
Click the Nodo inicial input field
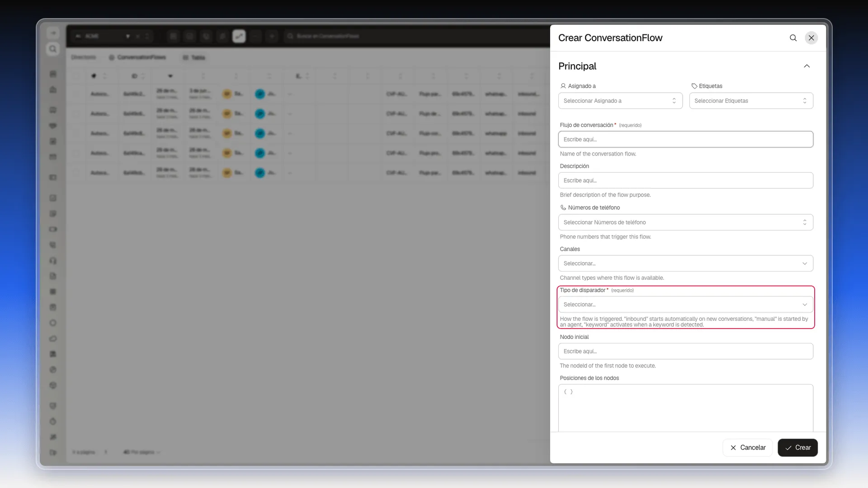tap(685, 351)
